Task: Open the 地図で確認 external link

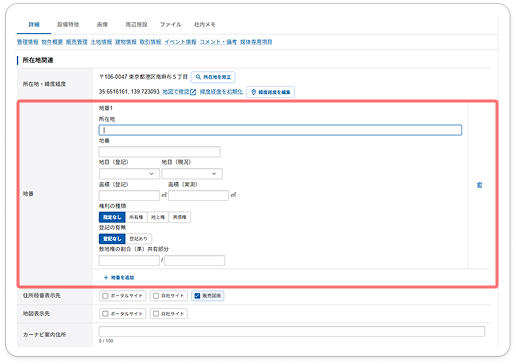Action: pyautogui.click(x=179, y=92)
